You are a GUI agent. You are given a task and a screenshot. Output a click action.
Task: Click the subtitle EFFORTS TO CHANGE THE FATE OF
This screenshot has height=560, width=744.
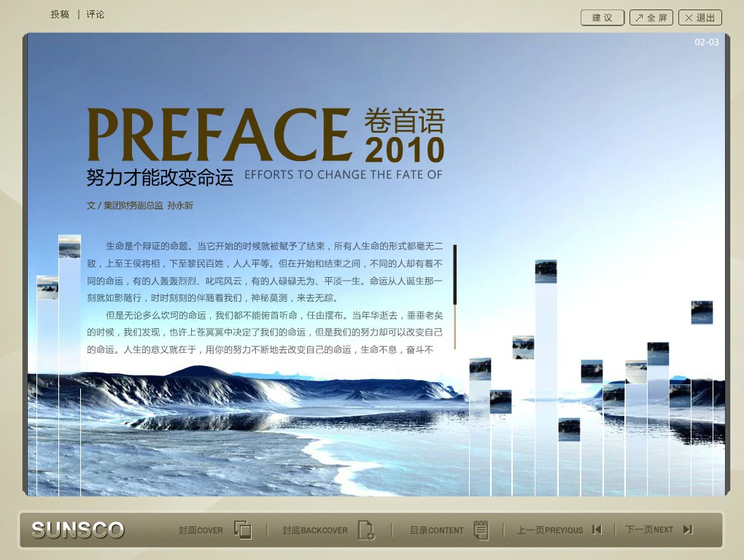343,174
